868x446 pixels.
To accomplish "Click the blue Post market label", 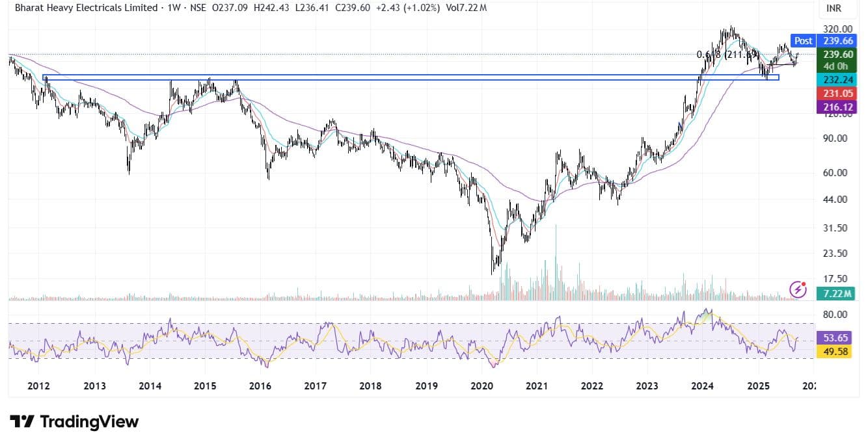I will click(803, 40).
